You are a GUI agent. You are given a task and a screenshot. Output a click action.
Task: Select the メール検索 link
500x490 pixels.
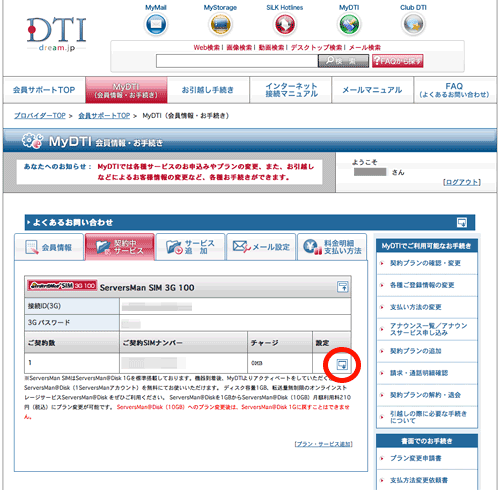click(365, 47)
